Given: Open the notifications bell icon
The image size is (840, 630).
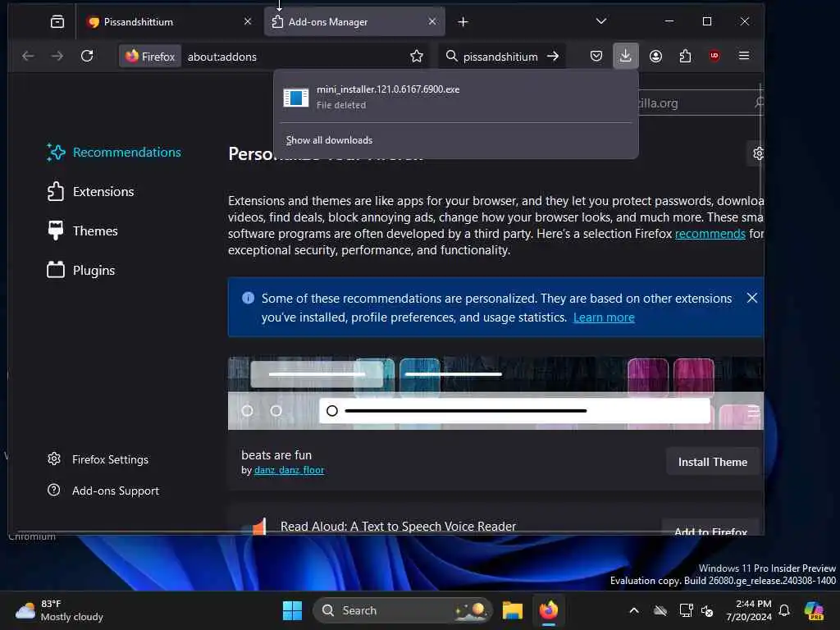Looking at the screenshot, I should click(x=784, y=610).
